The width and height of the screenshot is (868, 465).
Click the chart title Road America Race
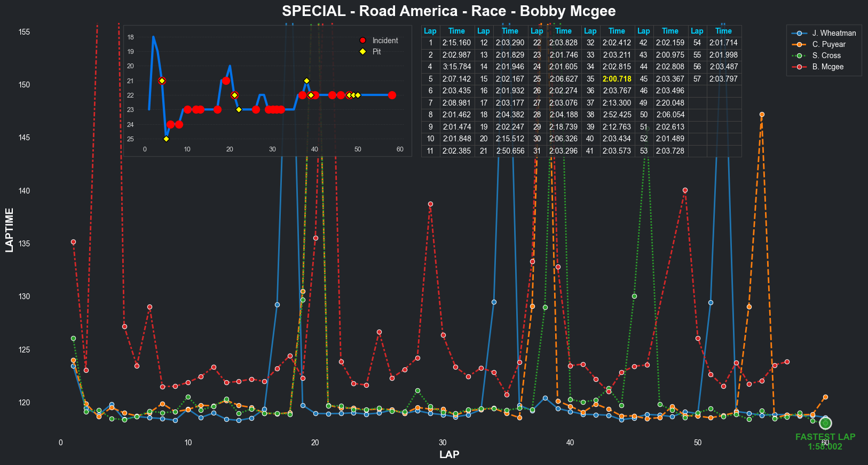click(x=448, y=11)
